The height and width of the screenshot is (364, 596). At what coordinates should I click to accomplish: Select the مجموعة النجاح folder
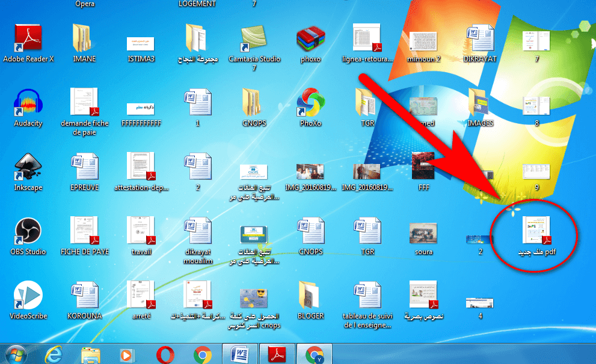pos(195,38)
